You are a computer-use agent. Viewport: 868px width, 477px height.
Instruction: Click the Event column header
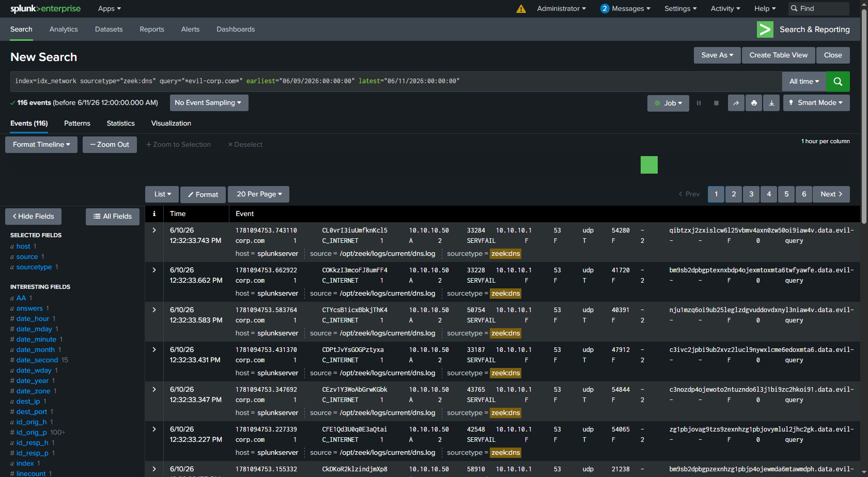tap(245, 213)
